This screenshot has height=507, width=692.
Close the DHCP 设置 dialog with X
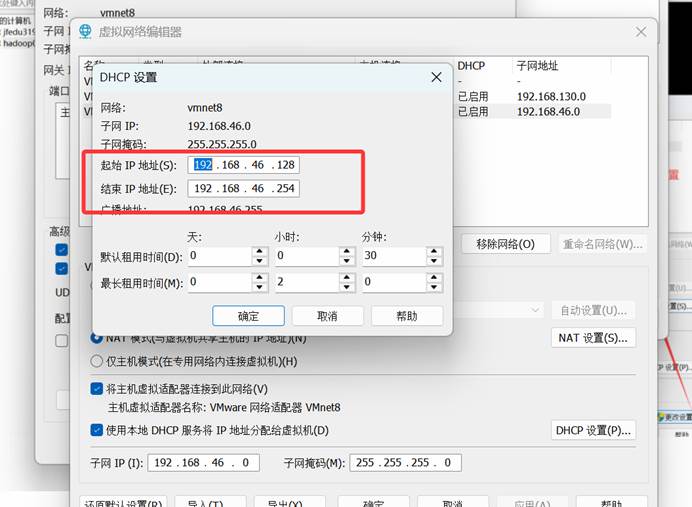click(x=436, y=77)
